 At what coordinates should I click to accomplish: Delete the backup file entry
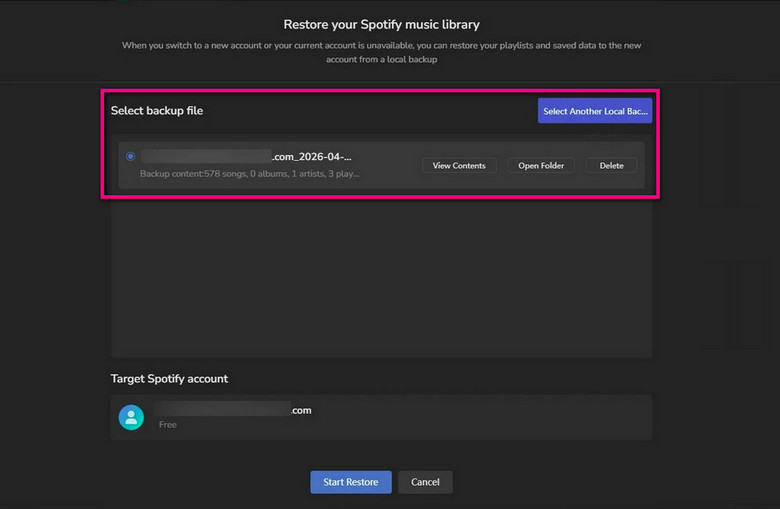coord(611,166)
